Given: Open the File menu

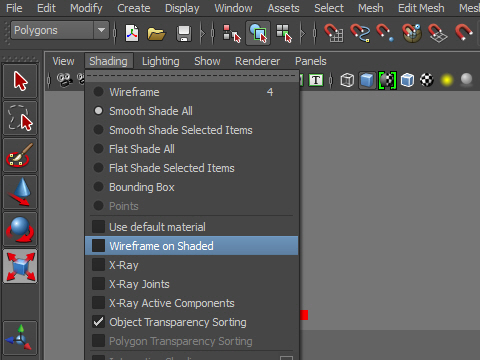Looking at the screenshot, I should pyautogui.click(x=14, y=8).
